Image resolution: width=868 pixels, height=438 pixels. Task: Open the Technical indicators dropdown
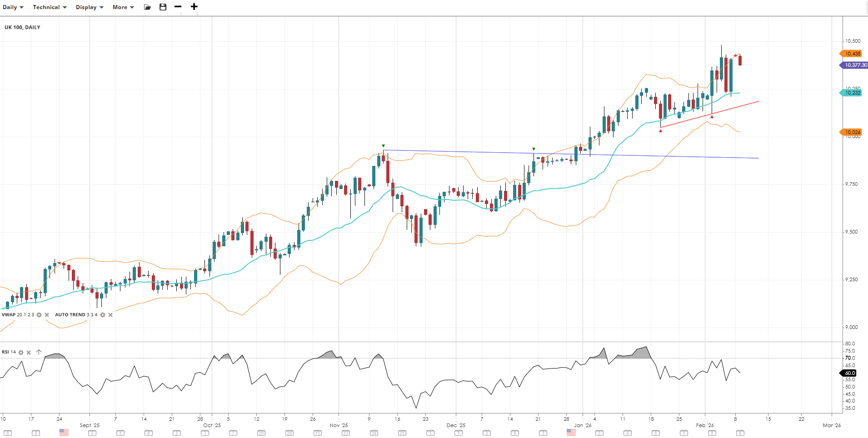click(x=50, y=7)
